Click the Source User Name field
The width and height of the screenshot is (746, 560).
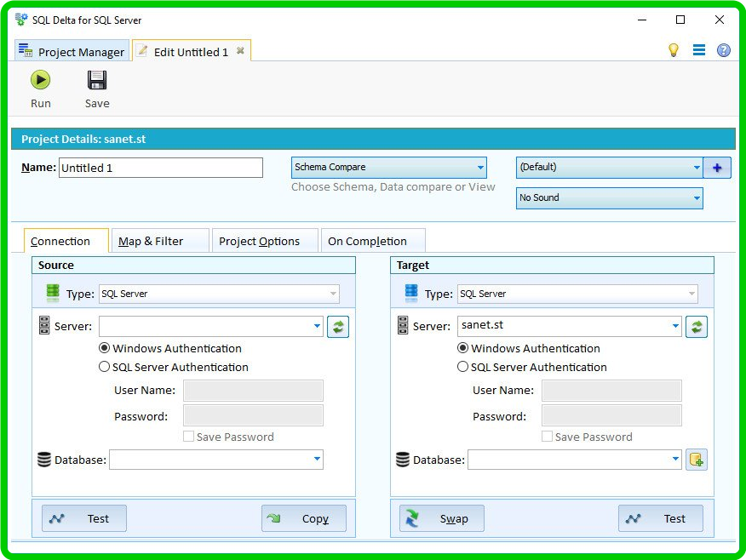point(253,391)
